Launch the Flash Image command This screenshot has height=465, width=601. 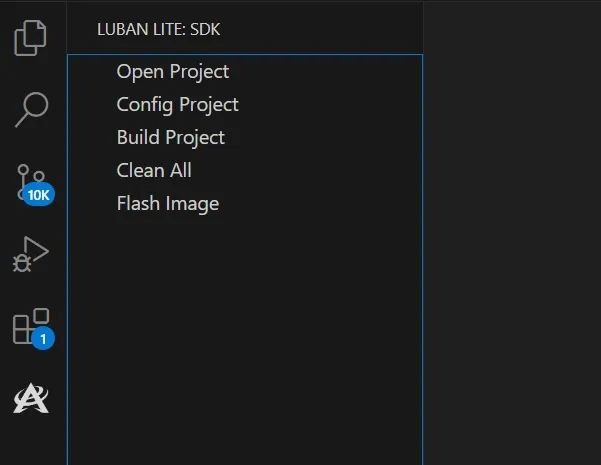point(168,204)
